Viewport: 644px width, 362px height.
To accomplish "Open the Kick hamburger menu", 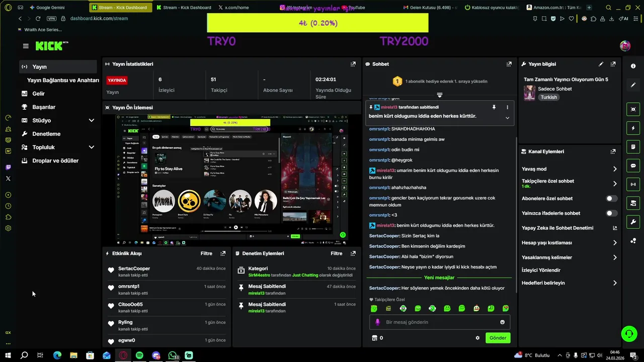I will 26,46.
